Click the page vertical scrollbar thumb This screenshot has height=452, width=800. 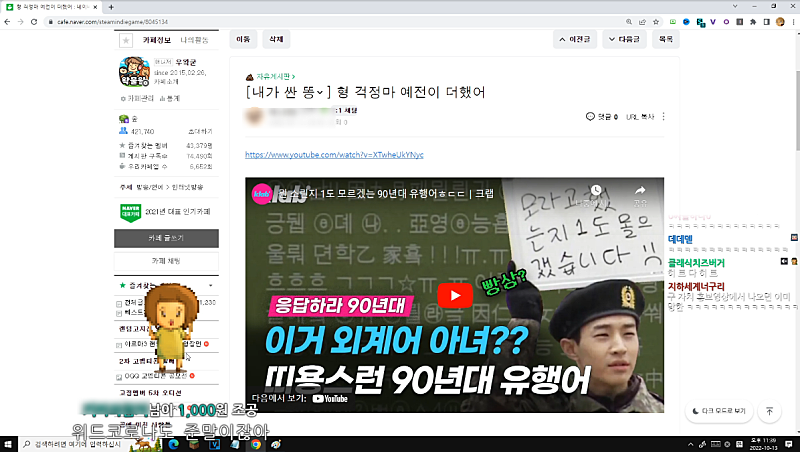[797, 111]
